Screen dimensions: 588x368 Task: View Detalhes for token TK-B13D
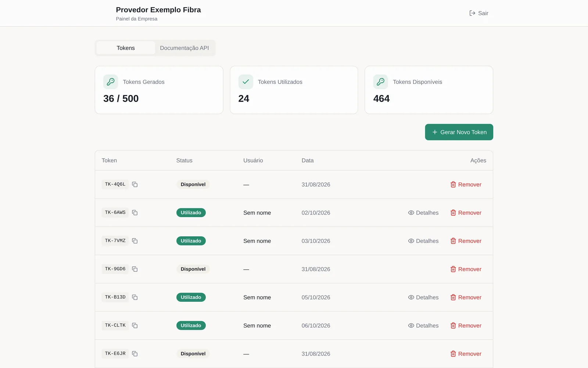[423, 297]
